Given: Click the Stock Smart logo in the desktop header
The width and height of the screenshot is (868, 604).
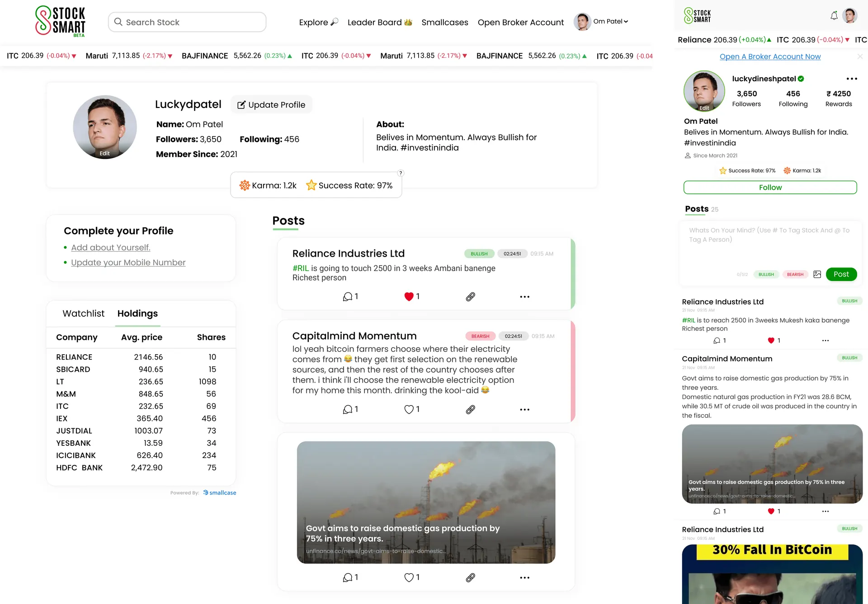Looking at the screenshot, I should click(x=61, y=21).
